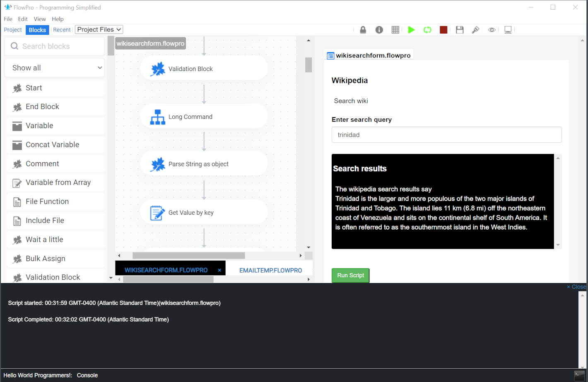Click the search query input field
The width and height of the screenshot is (588, 382).
pyautogui.click(x=446, y=135)
